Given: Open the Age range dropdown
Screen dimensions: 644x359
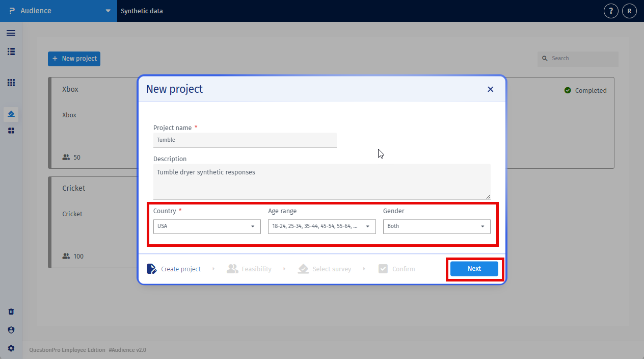Looking at the screenshot, I should [321, 226].
